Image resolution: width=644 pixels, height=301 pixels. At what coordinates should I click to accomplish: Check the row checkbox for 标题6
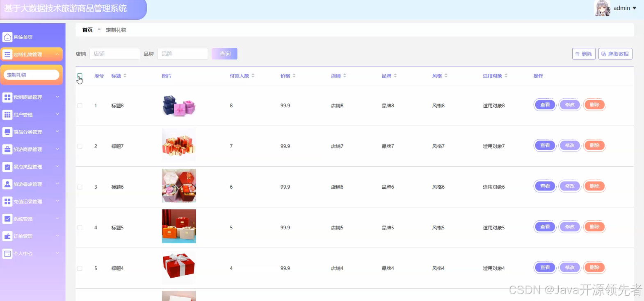pyautogui.click(x=80, y=187)
